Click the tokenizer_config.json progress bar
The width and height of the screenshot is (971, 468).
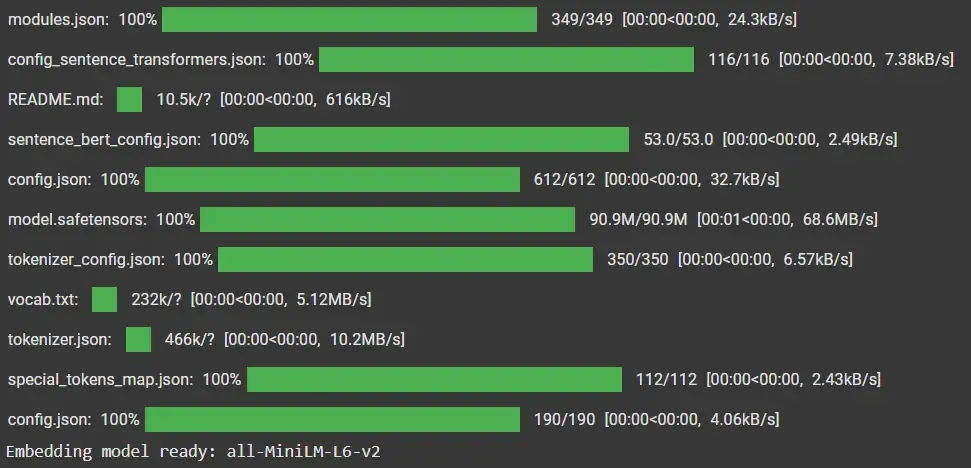tap(405, 260)
